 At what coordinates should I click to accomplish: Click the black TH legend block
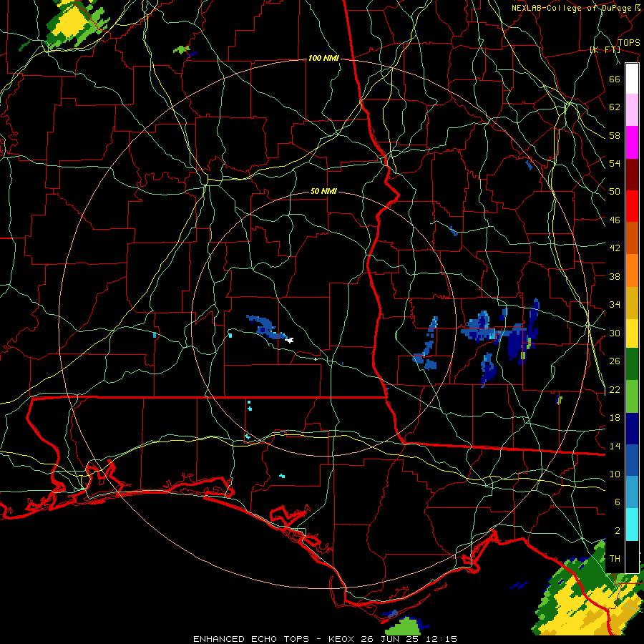pyautogui.click(x=632, y=557)
